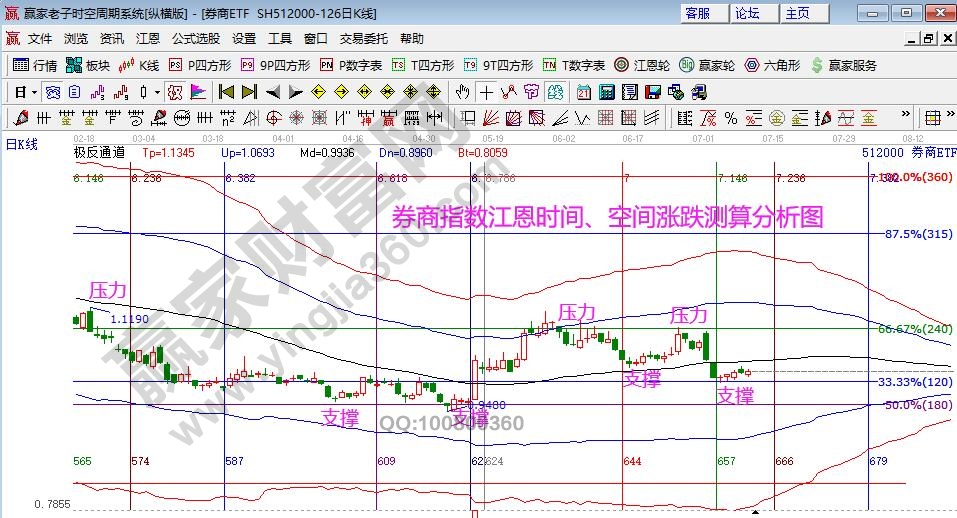Screen dimensions: 957x518
Task: Click the percent sign tool icon
Action: [x=731, y=118]
